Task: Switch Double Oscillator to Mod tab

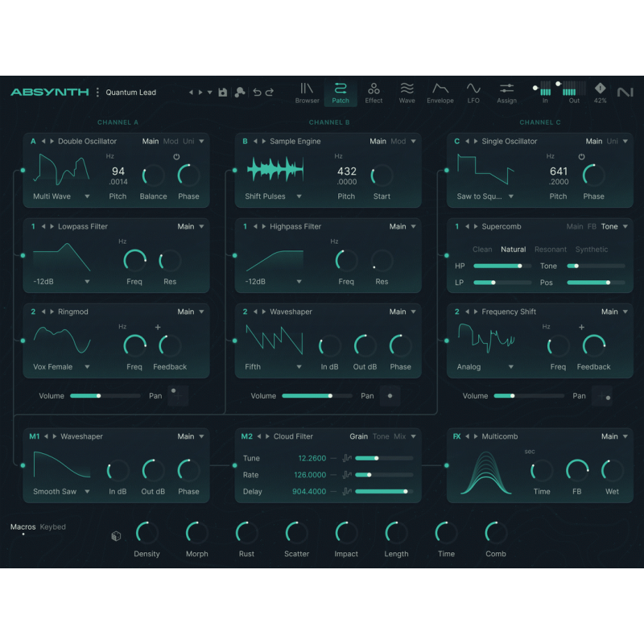Action: click(171, 142)
